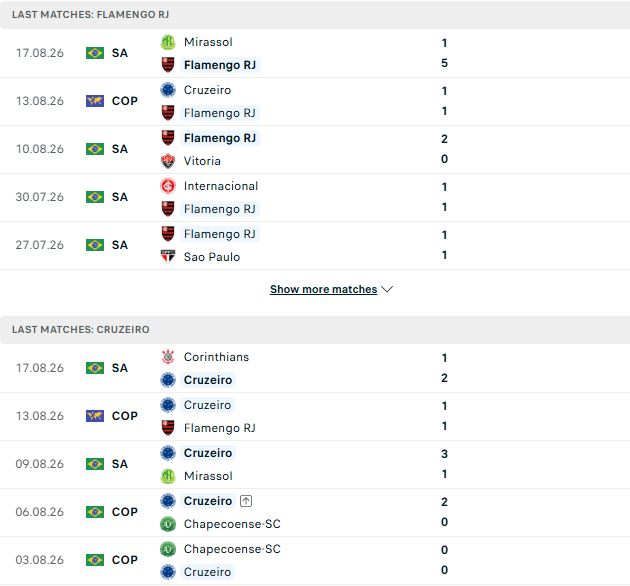
Task: Click date 30.07.26
Action: (x=40, y=197)
